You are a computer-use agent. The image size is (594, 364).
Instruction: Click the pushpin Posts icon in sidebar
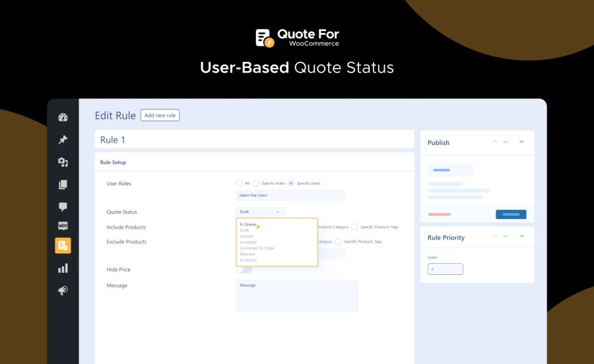click(x=63, y=140)
